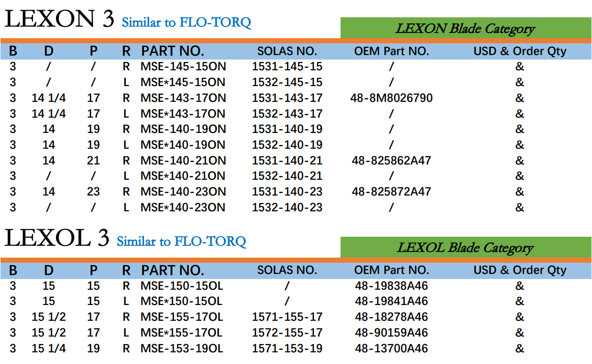
Task: Click part number MSE-153-19OL
Action: (182, 349)
